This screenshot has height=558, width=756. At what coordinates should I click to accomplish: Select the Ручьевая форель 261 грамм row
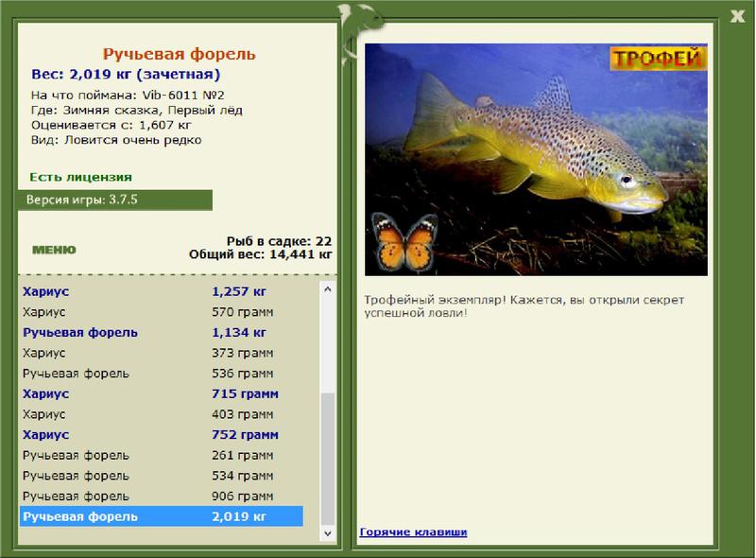[x=162, y=455]
